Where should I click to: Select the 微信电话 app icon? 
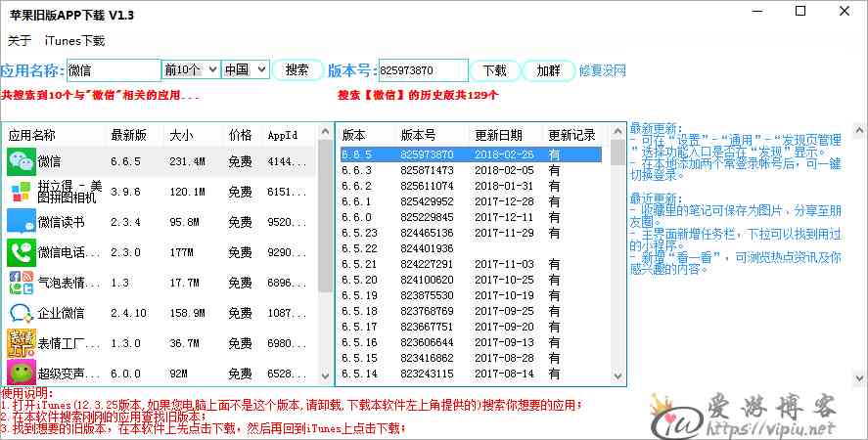(x=22, y=252)
